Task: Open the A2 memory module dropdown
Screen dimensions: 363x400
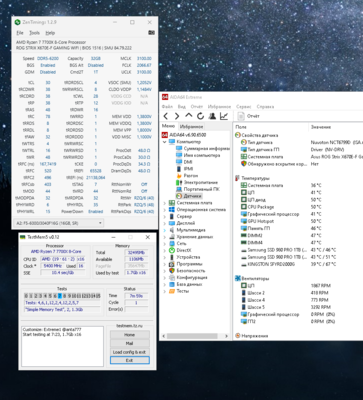Action: pos(59,223)
